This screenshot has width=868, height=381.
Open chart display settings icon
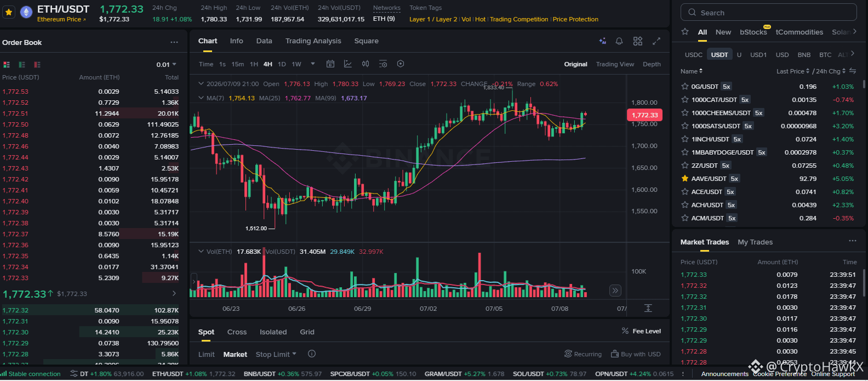pyautogui.click(x=383, y=64)
